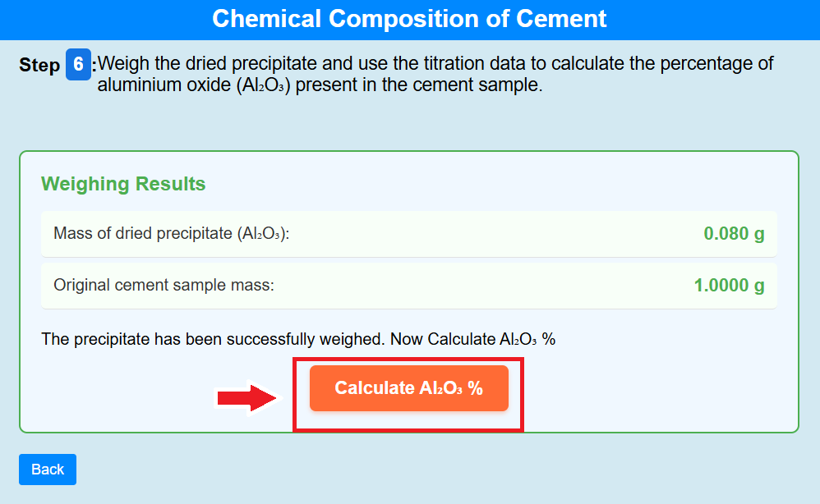Viewport: 820px width, 504px height.
Task: Click the Chemical Composition of Cement title
Action: click(409, 19)
